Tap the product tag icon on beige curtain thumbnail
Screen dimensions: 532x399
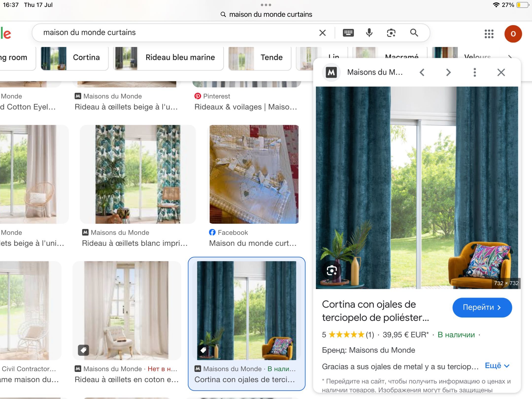[x=83, y=350]
